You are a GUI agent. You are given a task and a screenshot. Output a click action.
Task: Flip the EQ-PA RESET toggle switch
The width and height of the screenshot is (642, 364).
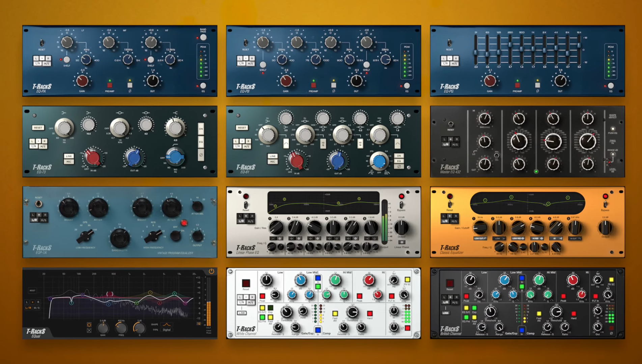pyautogui.click(x=42, y=43)
